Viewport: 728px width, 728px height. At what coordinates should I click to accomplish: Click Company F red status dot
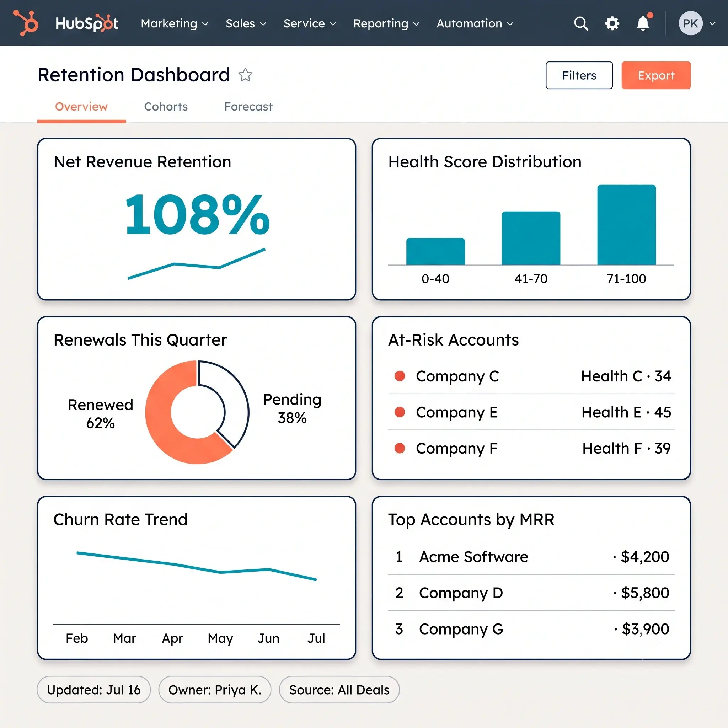point(400,448)
